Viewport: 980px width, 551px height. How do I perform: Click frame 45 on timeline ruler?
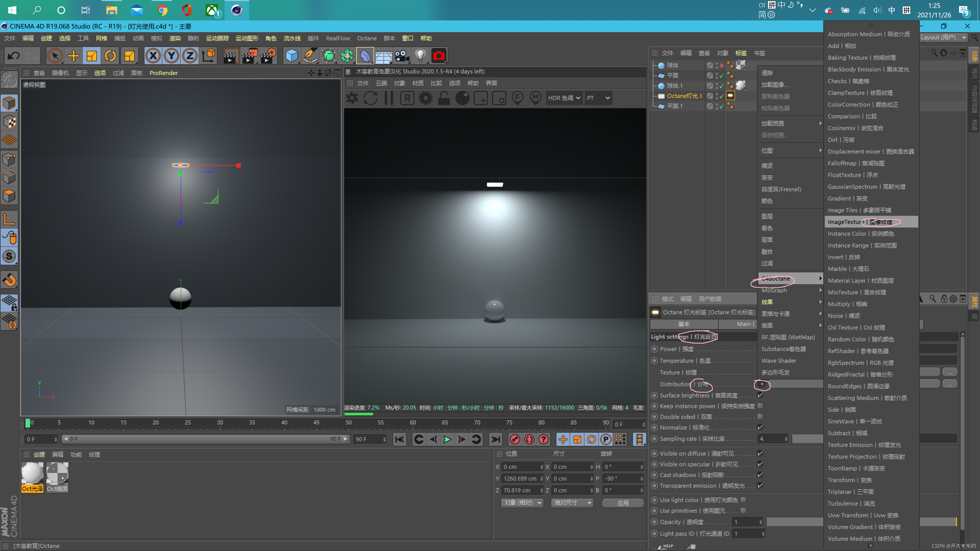point(316,422)
